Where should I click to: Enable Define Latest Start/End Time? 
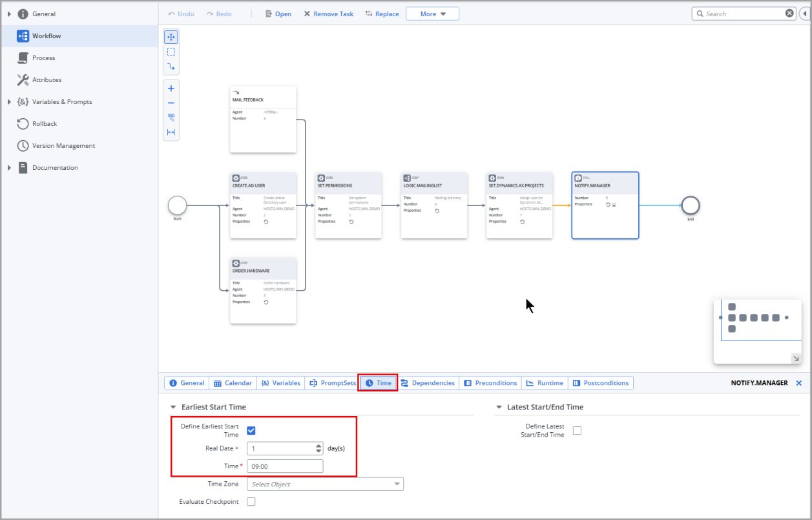click(576, 430)
